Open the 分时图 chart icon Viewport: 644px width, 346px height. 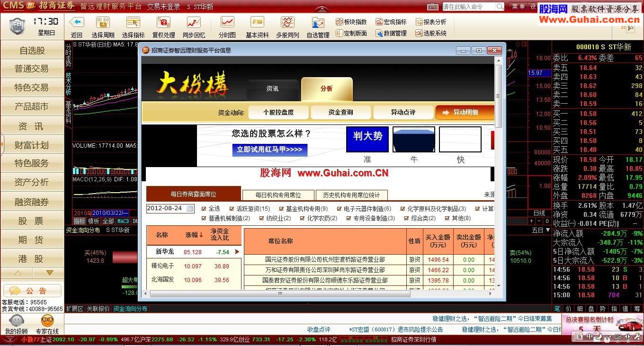click(x=227, y=22)
